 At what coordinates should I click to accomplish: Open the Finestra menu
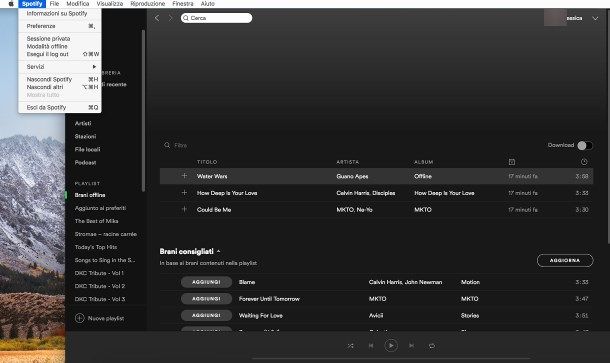point(183,4)
